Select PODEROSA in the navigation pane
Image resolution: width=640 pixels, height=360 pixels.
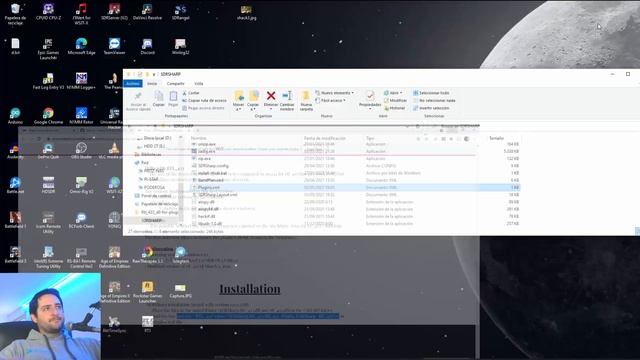(154, 187)
